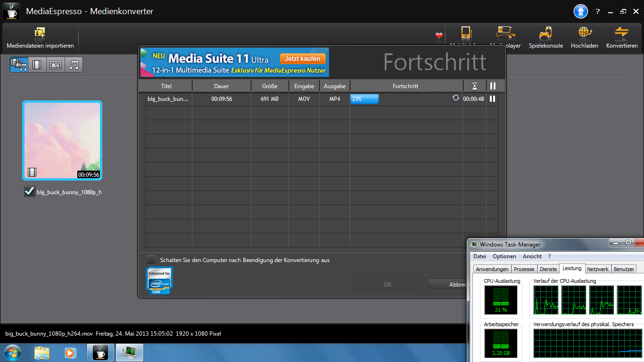Open Windows Start button
The width and height of the screenshot is (644, 362).
[12, 352]
